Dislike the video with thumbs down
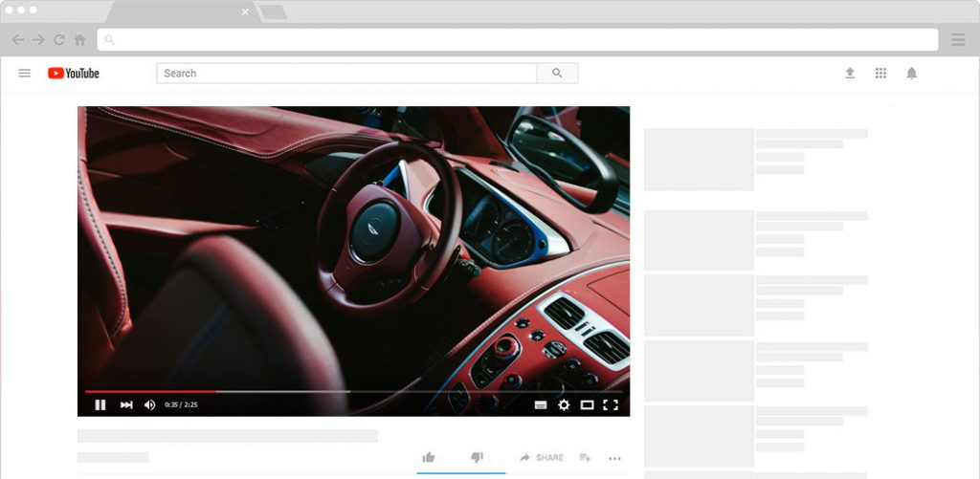 pyautogui.click(x=477, y=458)
